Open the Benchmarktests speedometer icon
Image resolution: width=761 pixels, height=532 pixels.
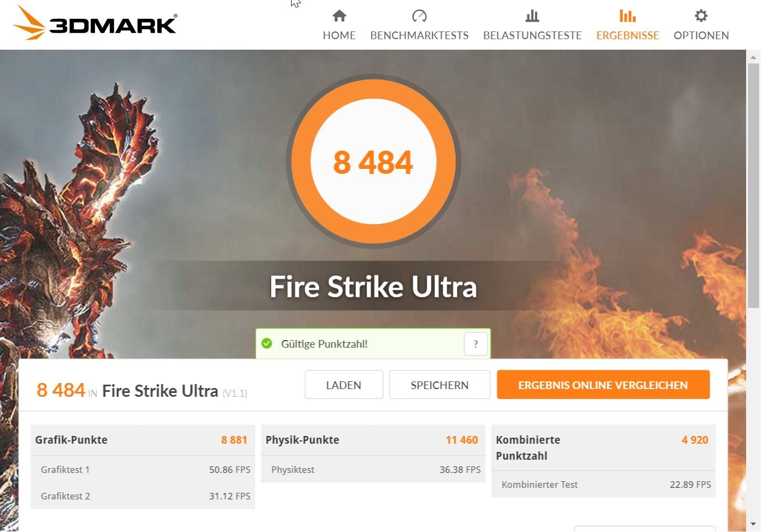coord(419,15)
